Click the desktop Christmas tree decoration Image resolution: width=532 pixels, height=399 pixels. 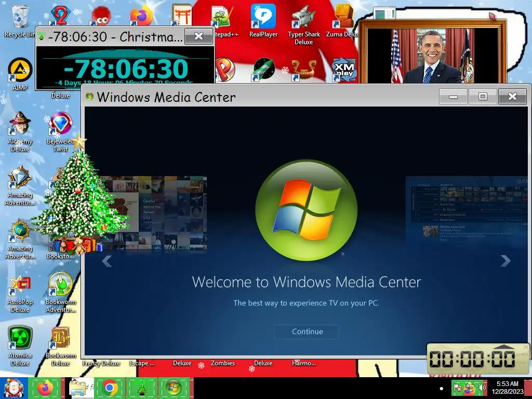(79, 197)
